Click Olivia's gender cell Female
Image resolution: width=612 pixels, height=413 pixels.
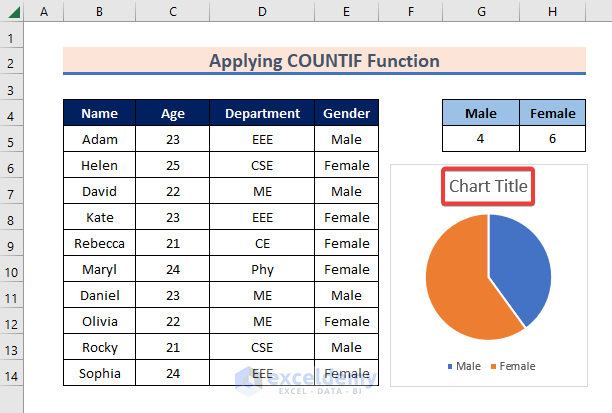tap(347, 321)
